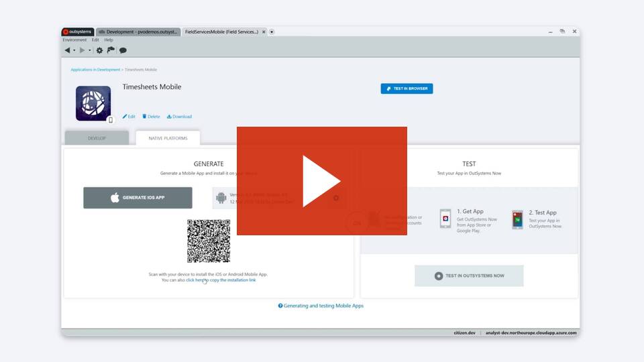Switch to the Development - pvodemos tab
This screenshot has height=362, width=644.
tap(138, 32)
